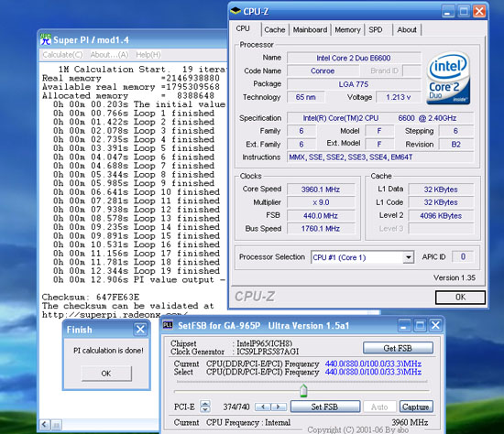Maximize the CPU-Z window
This screenshot has width=504, height=434.
[464, 12]
